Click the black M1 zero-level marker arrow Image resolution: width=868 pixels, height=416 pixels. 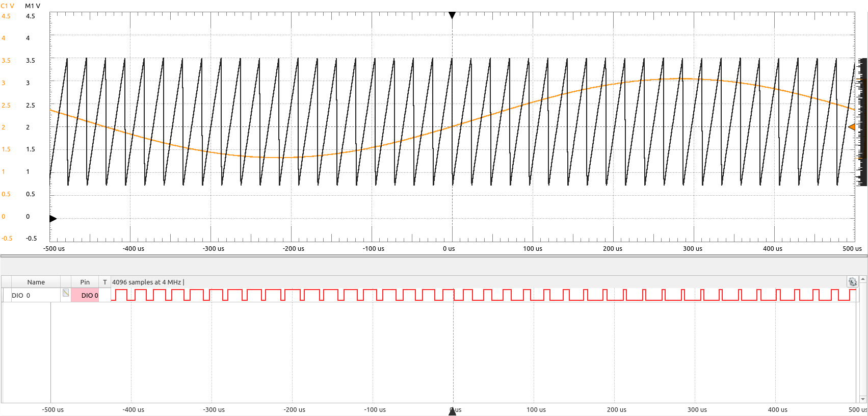coord(53,219)
